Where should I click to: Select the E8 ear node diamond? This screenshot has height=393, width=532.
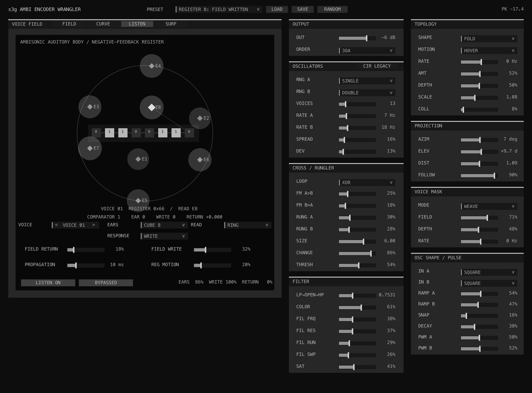pyautogui.click(x=151, y=107)
